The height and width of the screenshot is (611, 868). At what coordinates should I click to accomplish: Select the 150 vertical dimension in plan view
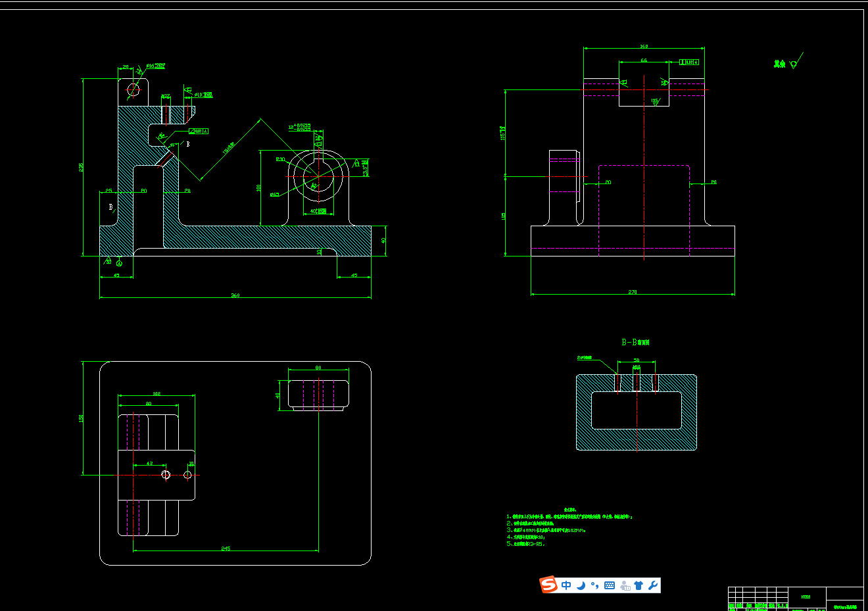[x=82, y=418]
